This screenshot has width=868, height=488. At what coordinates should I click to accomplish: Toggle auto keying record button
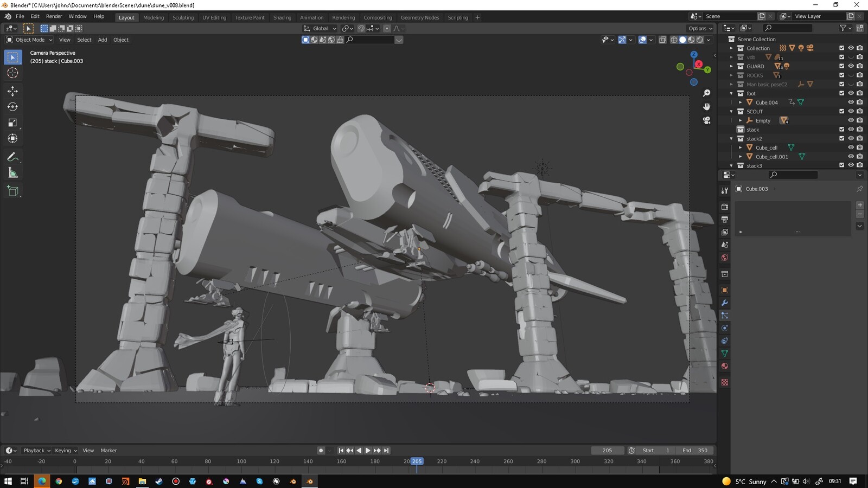pos(321,451)
